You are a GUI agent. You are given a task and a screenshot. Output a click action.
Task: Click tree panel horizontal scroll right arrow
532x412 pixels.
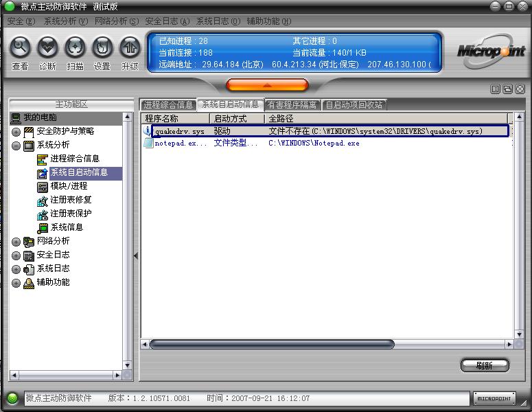[x=117, y=375]
